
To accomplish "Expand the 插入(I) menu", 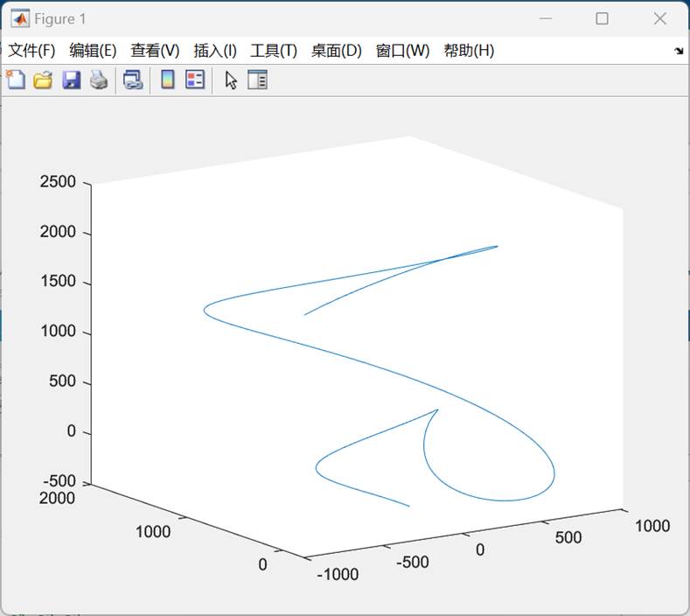I will [x=215, y=51].
